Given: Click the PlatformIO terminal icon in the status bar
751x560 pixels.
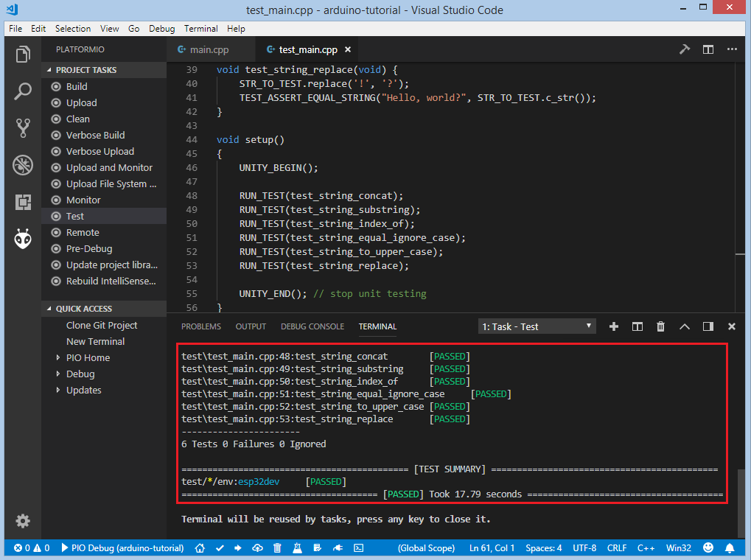Looking at the screenshot, I should 358,548.
